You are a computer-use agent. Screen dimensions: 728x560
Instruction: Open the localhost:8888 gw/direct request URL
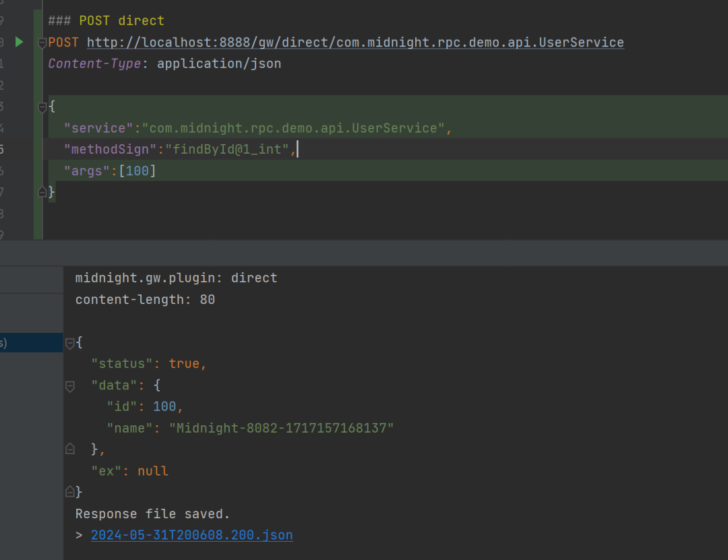tap(355, 42)
